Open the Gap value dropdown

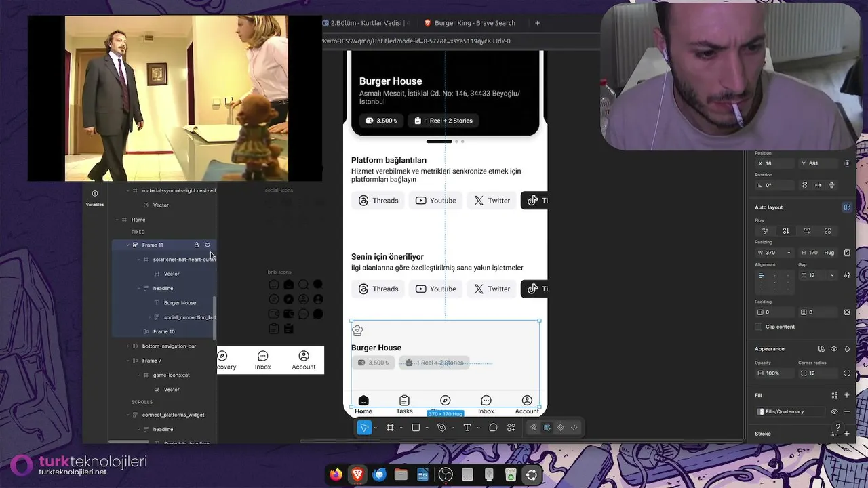(x=831, y=275)
